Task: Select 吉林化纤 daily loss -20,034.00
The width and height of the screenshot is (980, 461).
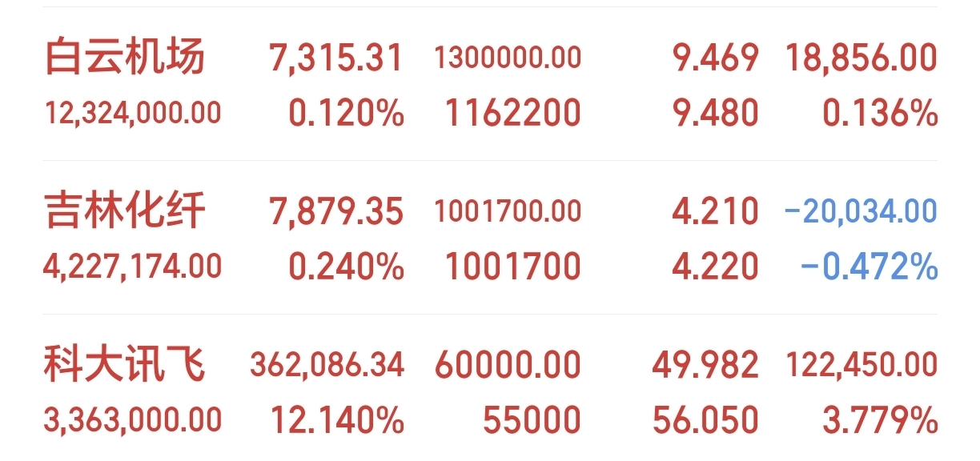Action: [x=862, y=212]
